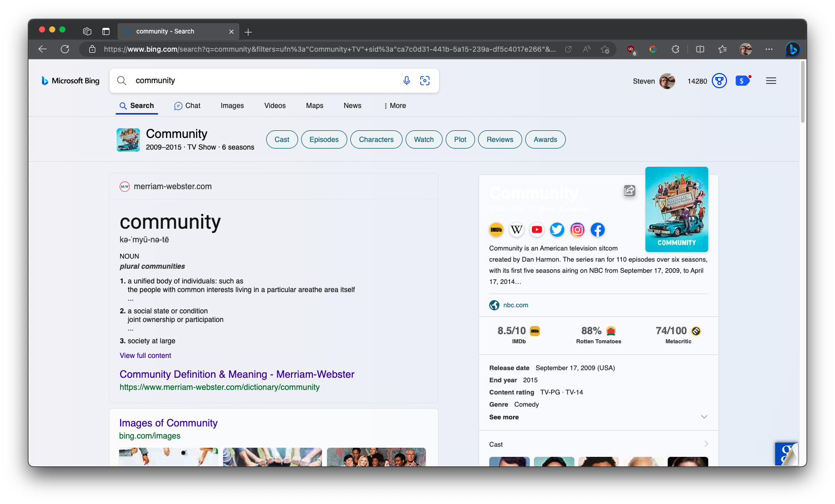The height and width of the screenshot is (504, 835).
Task: Toggle vertical tabs icon
Action: point(106,31)
